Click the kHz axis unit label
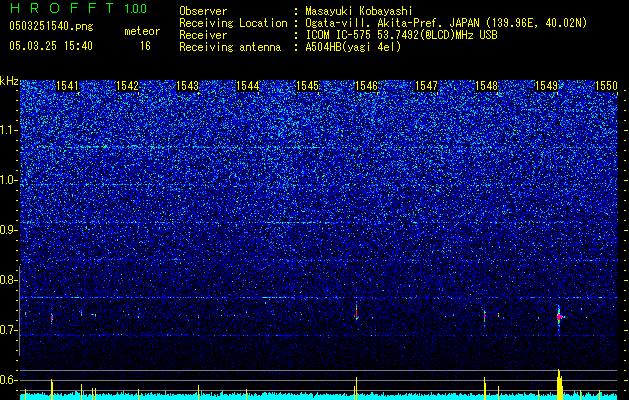 tap(9, 81)
